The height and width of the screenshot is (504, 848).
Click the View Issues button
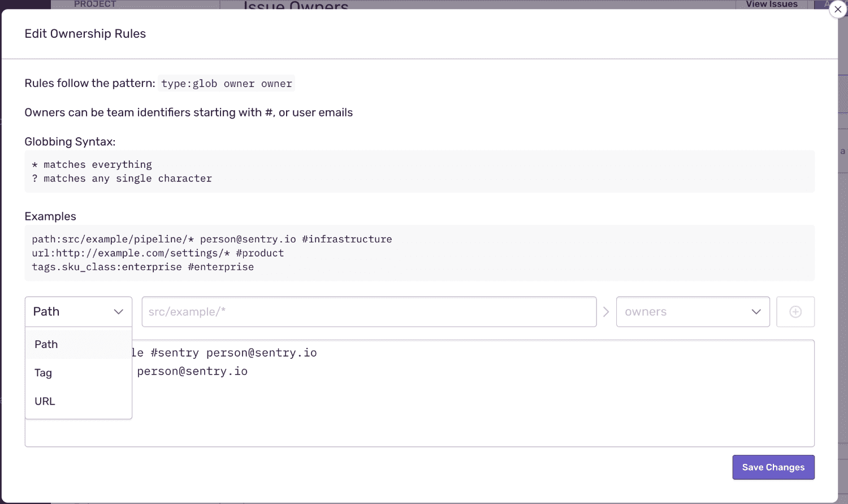click(772, 4)
